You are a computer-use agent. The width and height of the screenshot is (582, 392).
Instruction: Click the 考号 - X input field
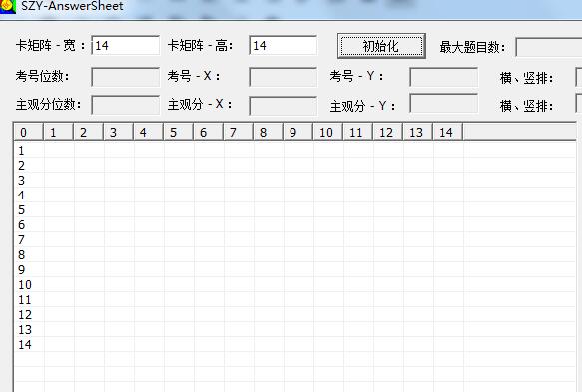(x=284, y=77)
